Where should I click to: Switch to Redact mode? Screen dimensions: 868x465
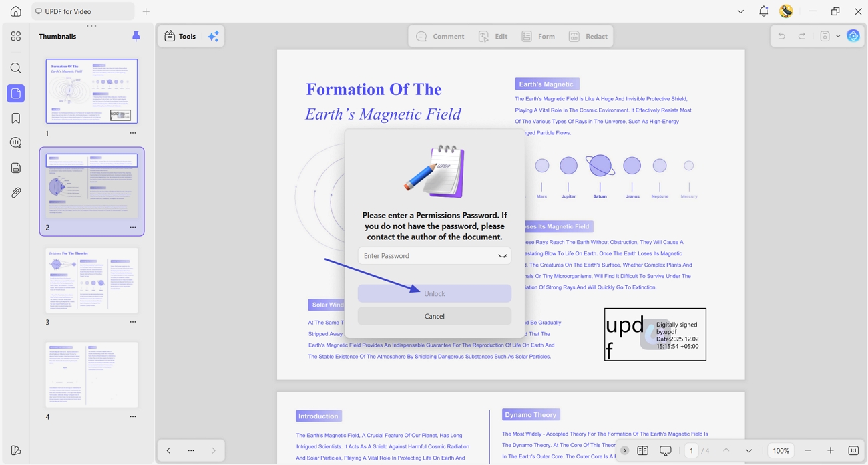pyautogui.click(x=588, y=37)
